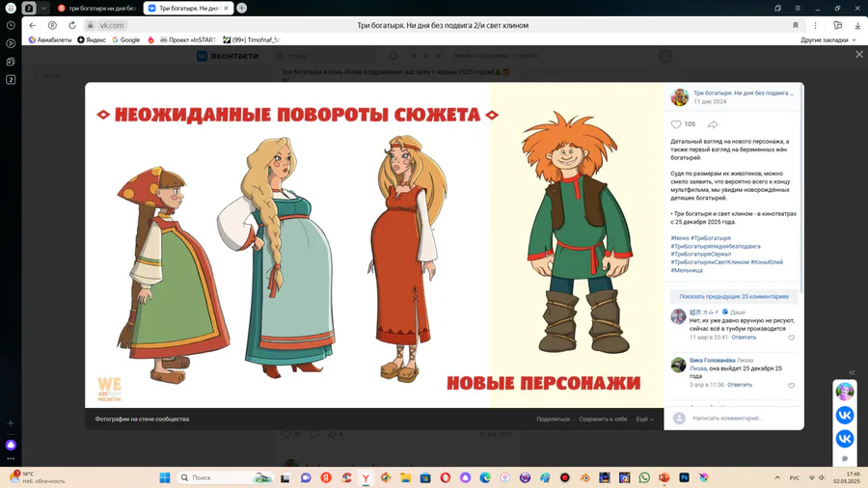868x488 pixels.
Task: Show previous 25 comments
Action: 734,297
